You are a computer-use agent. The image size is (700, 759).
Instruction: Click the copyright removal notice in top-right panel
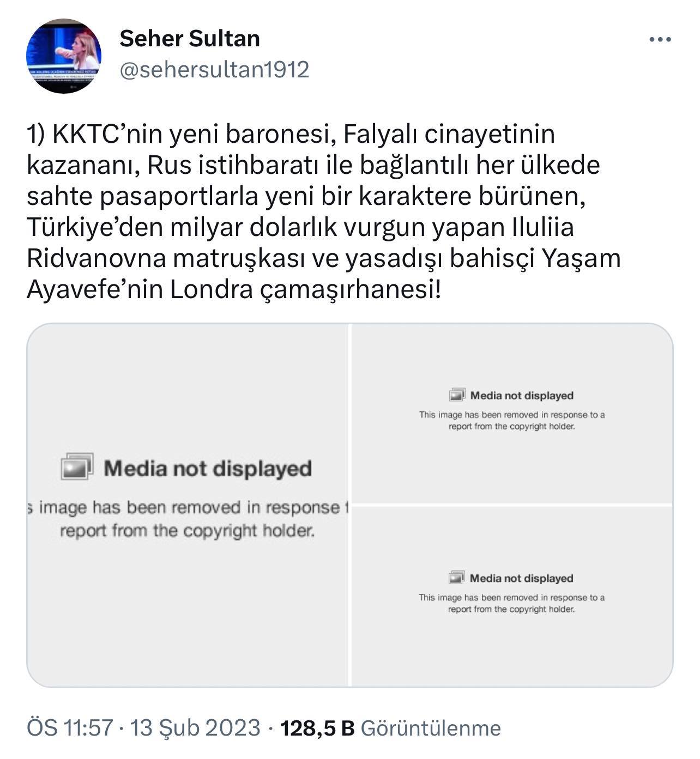[x=512, y=420]
